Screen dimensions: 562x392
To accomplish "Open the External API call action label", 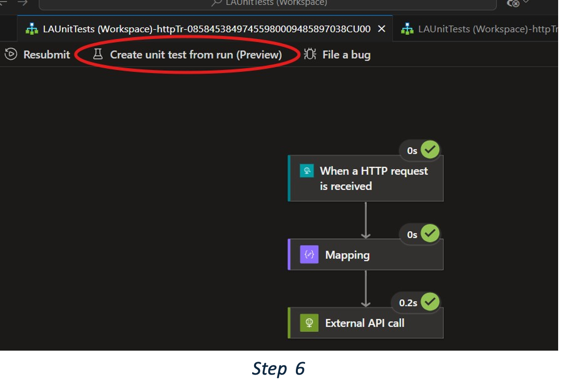I will (x=364, y=323).
